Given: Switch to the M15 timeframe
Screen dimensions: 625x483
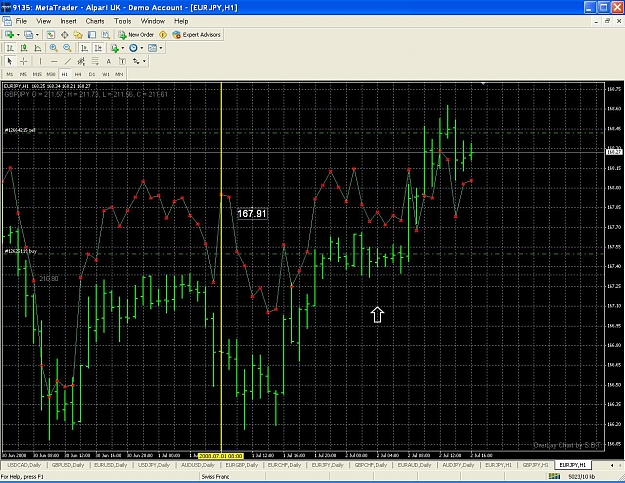Looking at the screenshot, I should pyautogui.click(x=37, y=74).
